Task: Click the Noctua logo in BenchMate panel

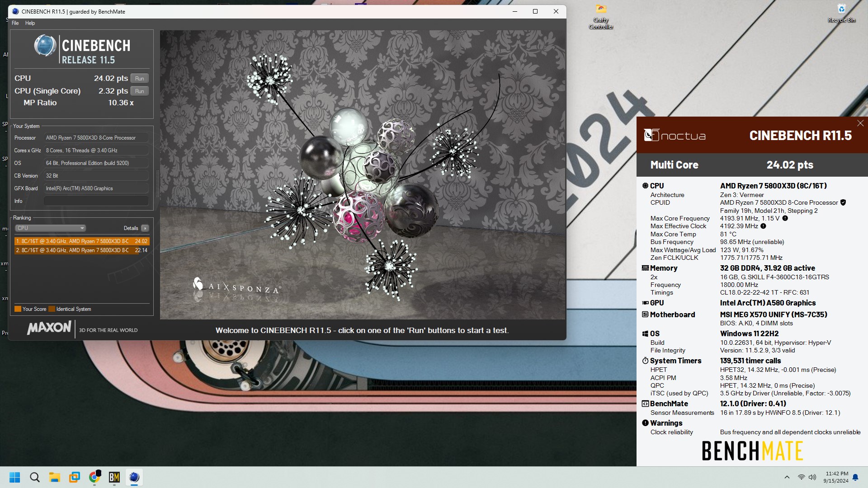Action: (x=675, y=135)
